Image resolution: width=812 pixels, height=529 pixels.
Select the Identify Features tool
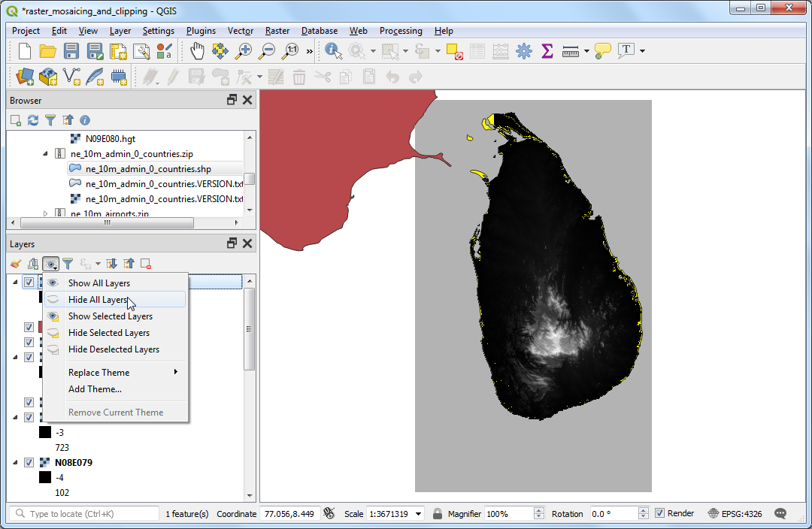click(333, 51)
